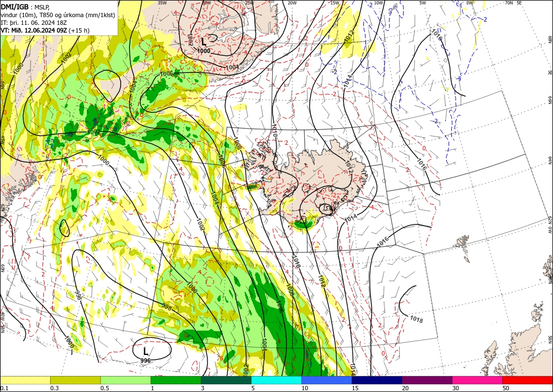Click the pink 30–50 mm legend swatch
Image resolution: width=553 pixels, height=392 pixels.
tap(478, 380)
